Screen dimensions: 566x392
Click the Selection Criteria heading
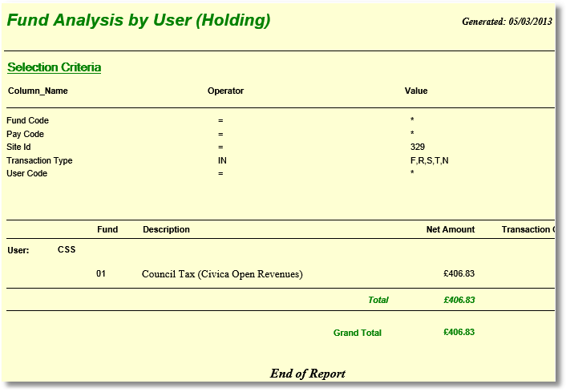(x=55, y=67)
